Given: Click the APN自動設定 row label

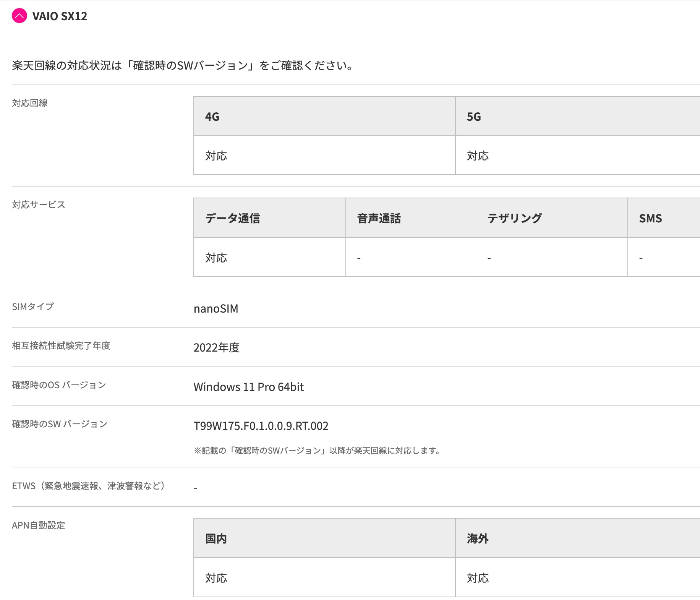Looking at the screenshot, I should coord(39,525).
